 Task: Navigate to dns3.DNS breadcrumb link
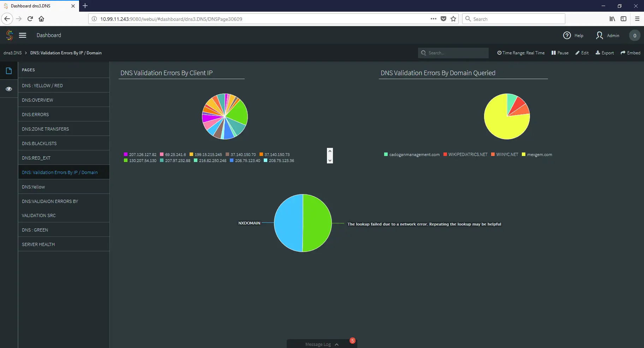coord(13,53)
